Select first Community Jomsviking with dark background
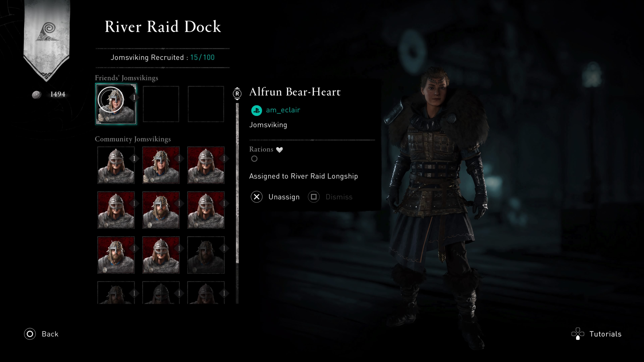The width and height of the screenshot is (644, 362). tap(116, 165)
